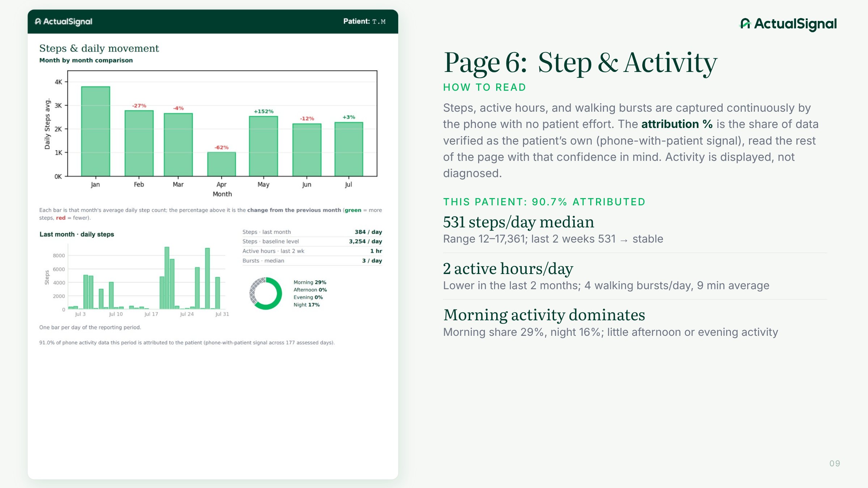868x488 pixels.
Task: Click the "Jul 31" axis label
Action: [x=222, y=314]
